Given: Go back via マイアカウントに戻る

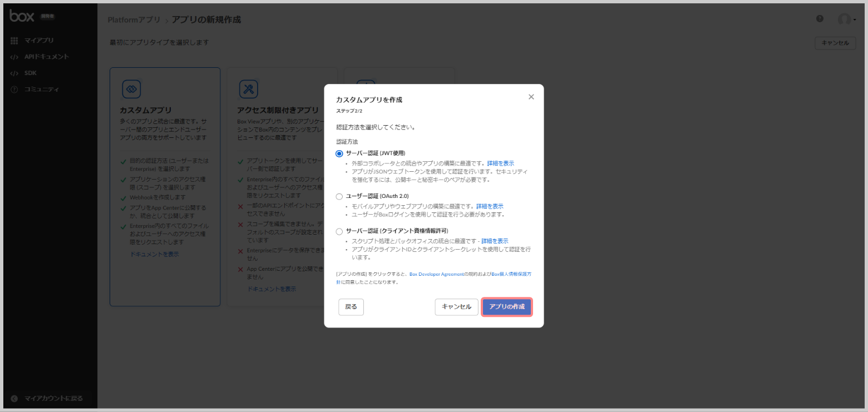Looking at the screenshot, I should click(53, 398).
